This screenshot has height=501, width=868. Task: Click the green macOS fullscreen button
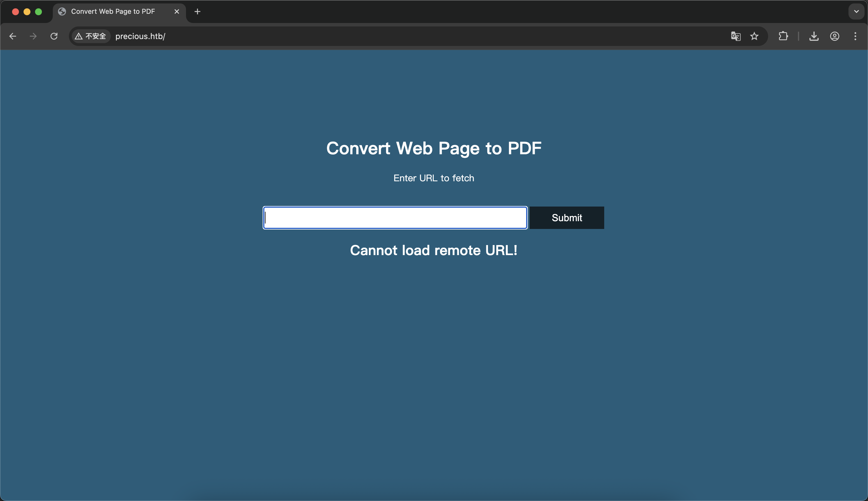click(x=38, y=12)
